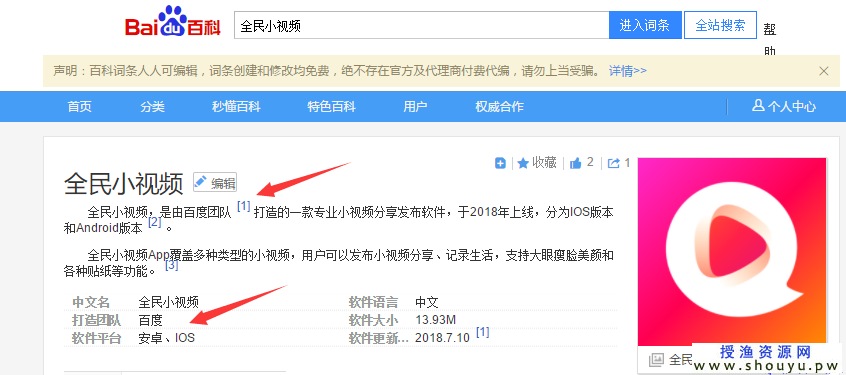The height and width of the screenshot is (375, 846).
Task: Open citation [2] after Android版本
Action: (x=155, y=222)
